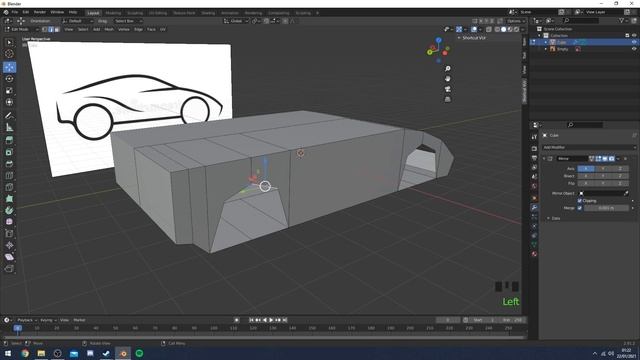Open the Options dropdown in viewport header
Viewport: 640px width, 360px height.
pyautogui.click(x=516, y=21)
